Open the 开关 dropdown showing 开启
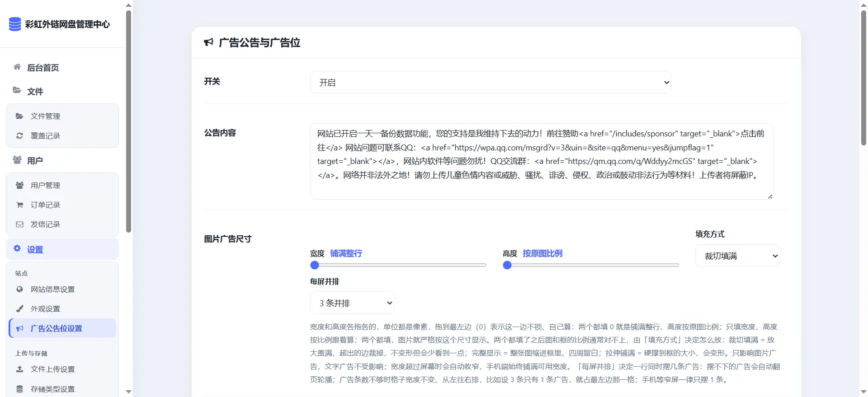Image resolution: width=868 pixels, height=397 pixels. [x=491, y=82]
